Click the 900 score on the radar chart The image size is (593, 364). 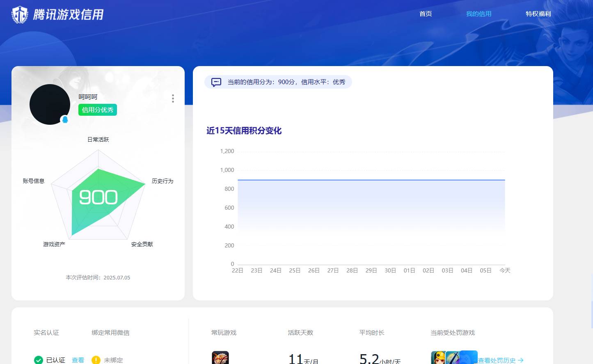click(98, 197)
